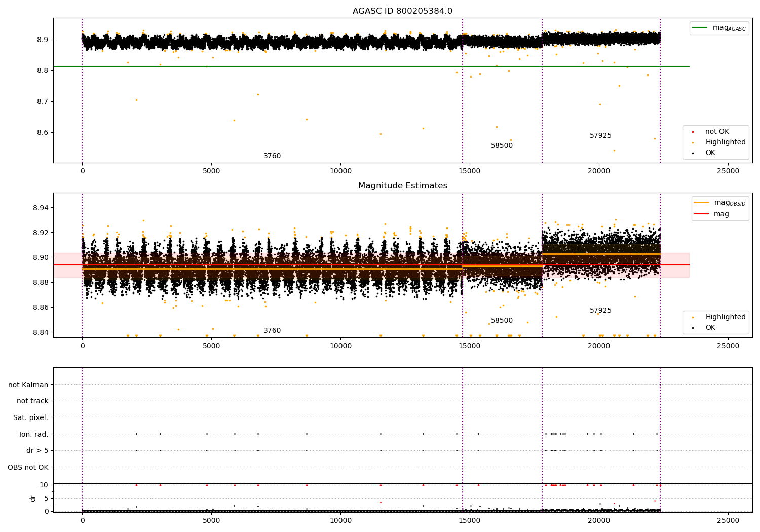Click mag OBSID legend label in middle plot
Image resolution: width=760 pixels, height=532 pixels.
point(730,203)
